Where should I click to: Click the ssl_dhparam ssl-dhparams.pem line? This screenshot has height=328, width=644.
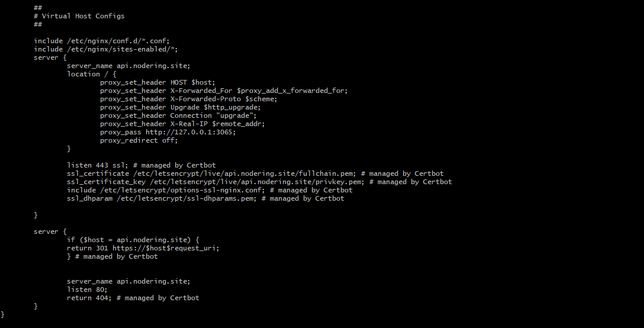point(205,198)
